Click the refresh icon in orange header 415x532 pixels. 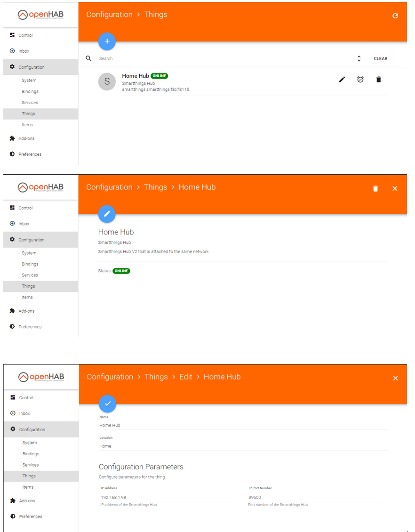point(395,16)
